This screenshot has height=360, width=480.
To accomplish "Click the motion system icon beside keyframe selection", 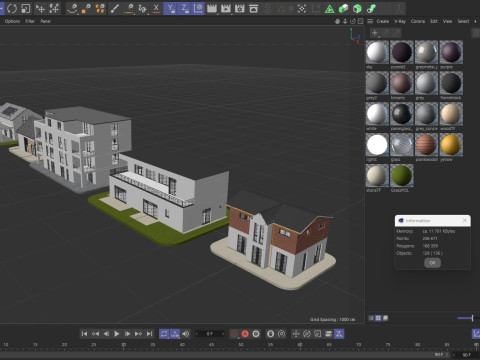I will point(282,334).
